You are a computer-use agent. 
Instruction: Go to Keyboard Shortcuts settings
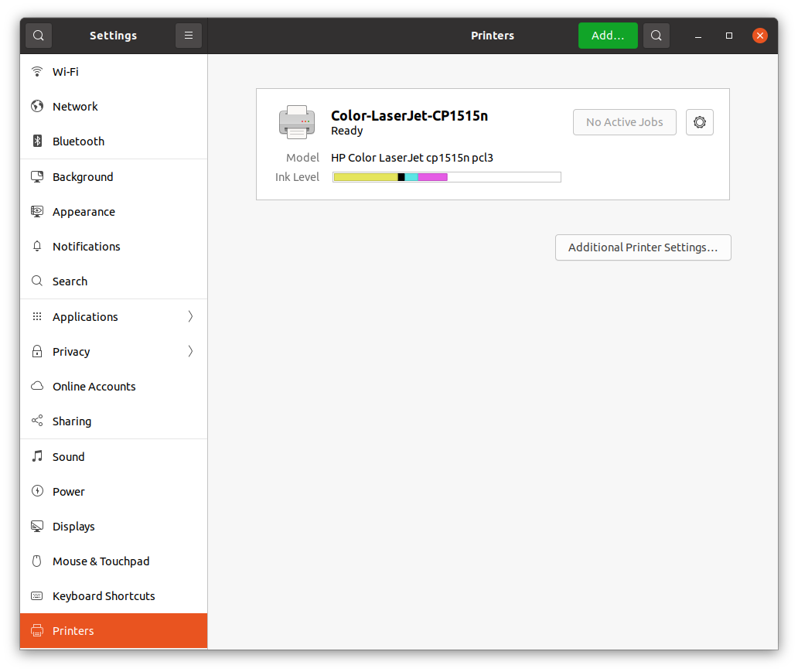[x=104, y=596]
